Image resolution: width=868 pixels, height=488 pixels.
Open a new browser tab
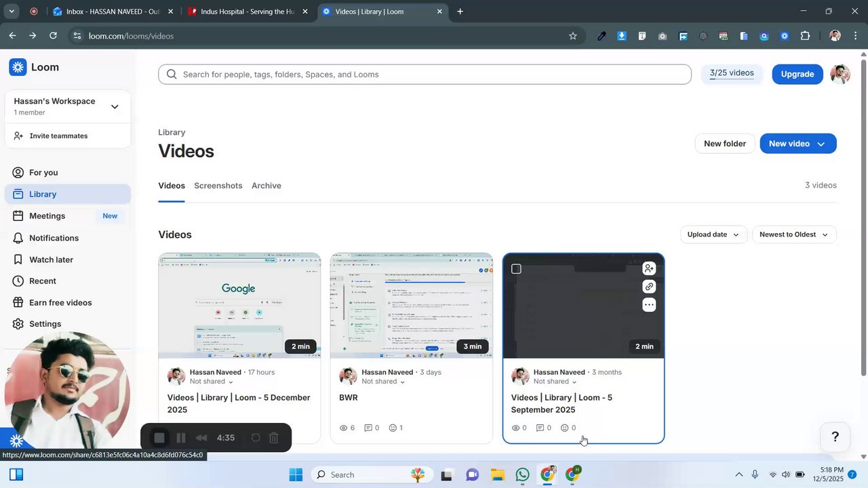click(x=460, y=12)
